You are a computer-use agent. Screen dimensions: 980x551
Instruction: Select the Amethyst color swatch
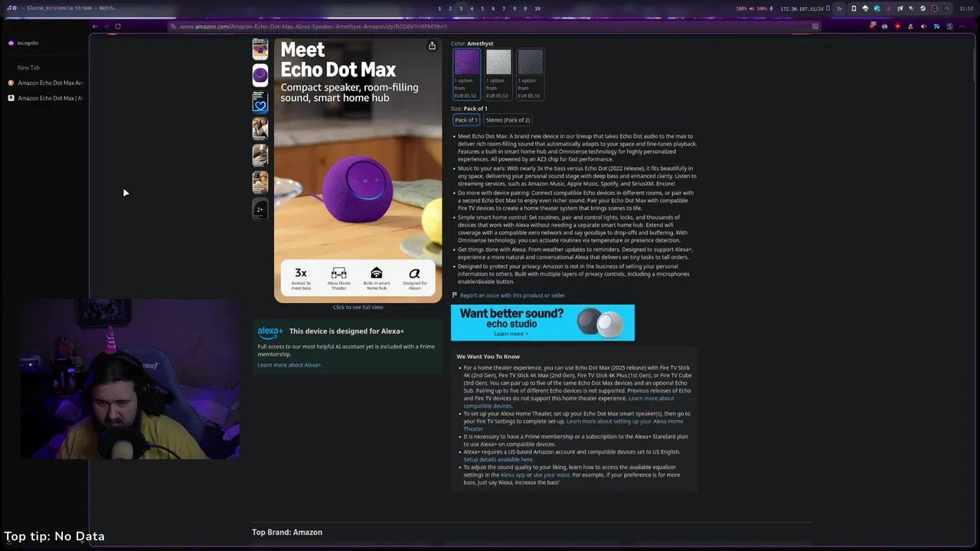(x=466, y=74)
